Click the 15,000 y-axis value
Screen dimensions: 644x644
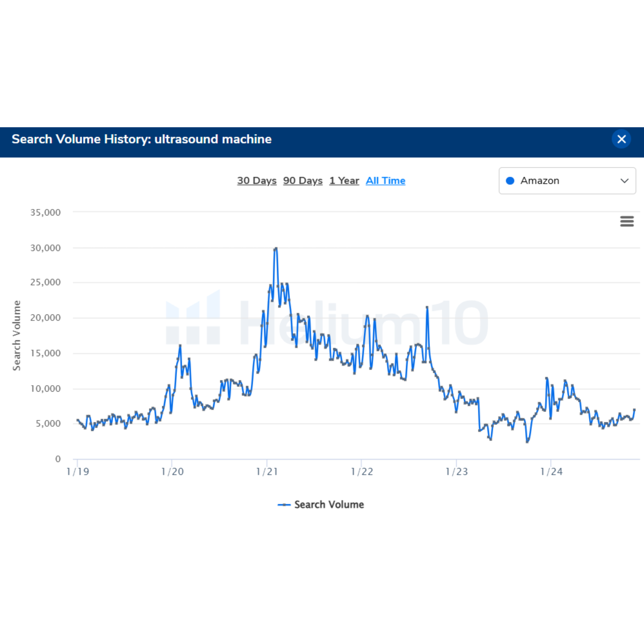coord(45,353)
